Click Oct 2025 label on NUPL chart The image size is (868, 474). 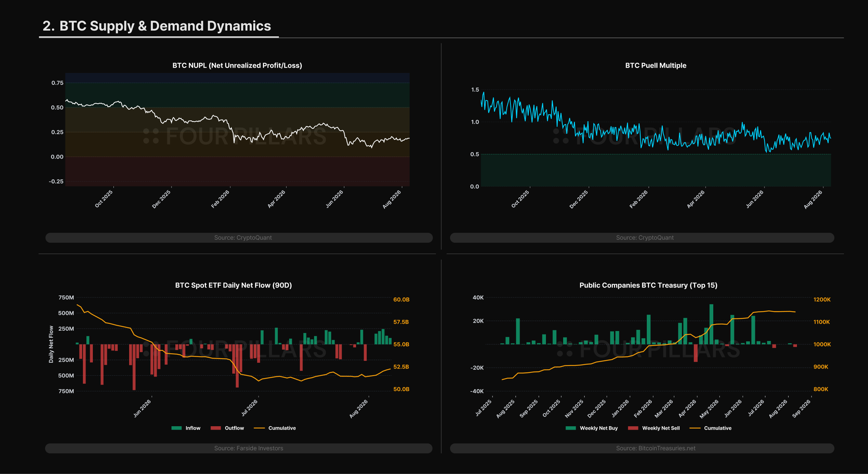(x=104, y=199)
